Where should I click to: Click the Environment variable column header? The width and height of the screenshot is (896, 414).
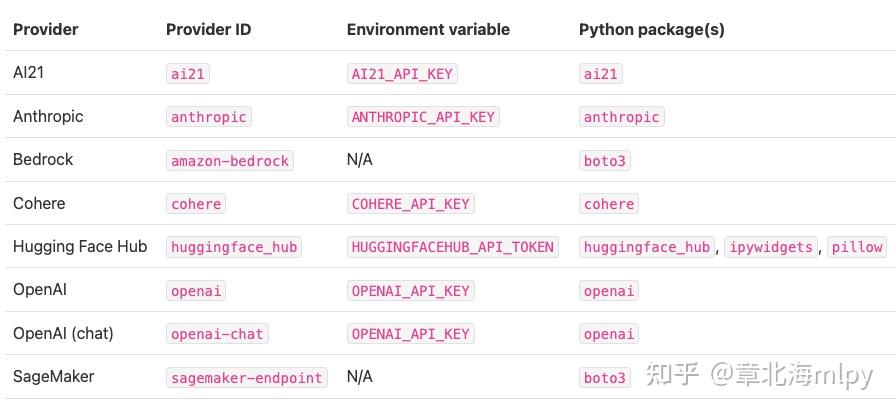[428, 30]
